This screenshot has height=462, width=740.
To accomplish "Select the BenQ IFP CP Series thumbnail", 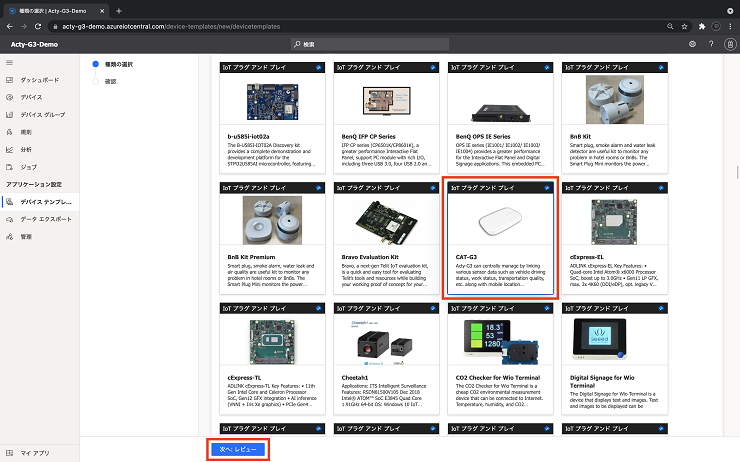I will (x=387, y=101).
